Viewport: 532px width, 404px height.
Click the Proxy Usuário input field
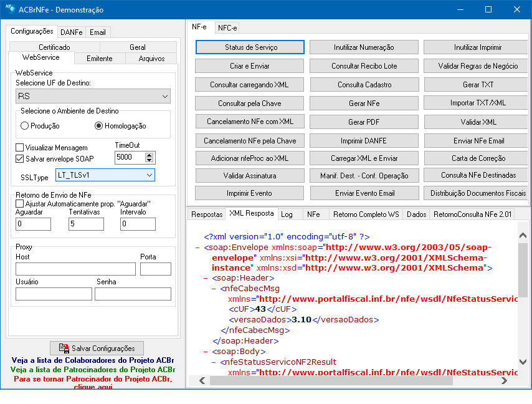tap(54, 294)
